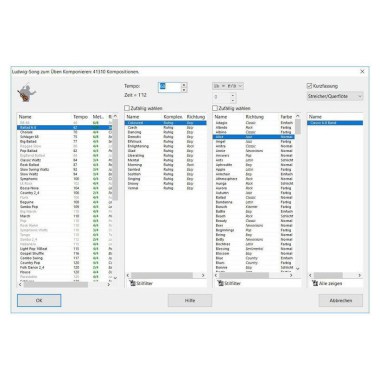Open the key signature dropdown next to Tempo

(228, 86)
